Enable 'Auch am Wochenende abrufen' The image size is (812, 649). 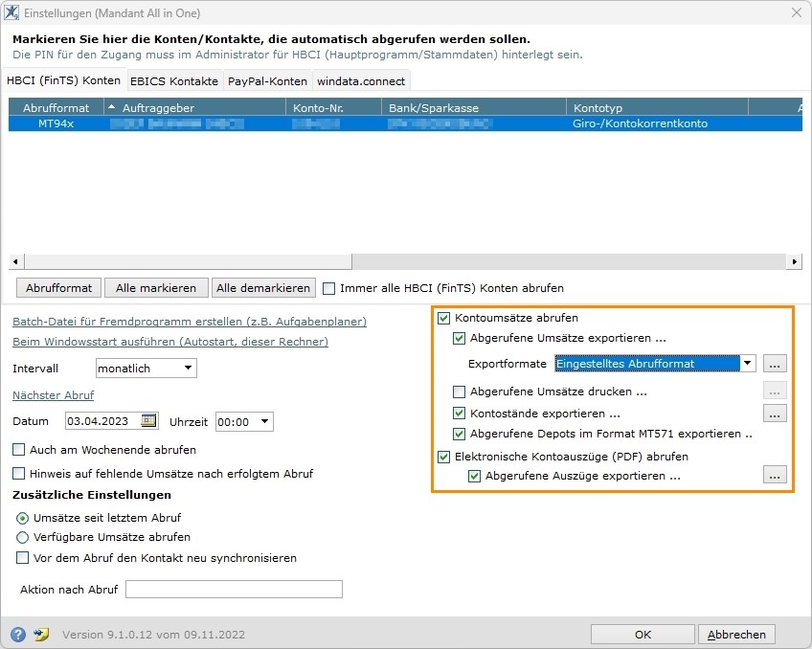18,449
